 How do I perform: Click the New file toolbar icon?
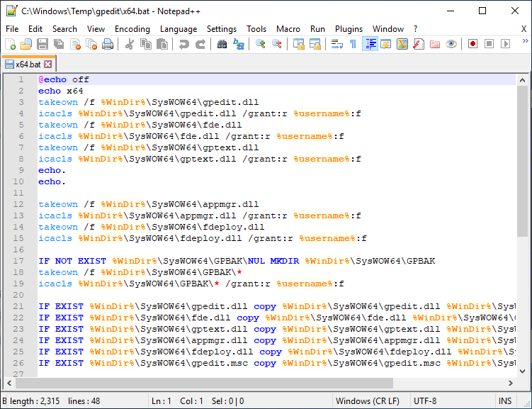tap(10, 44)
